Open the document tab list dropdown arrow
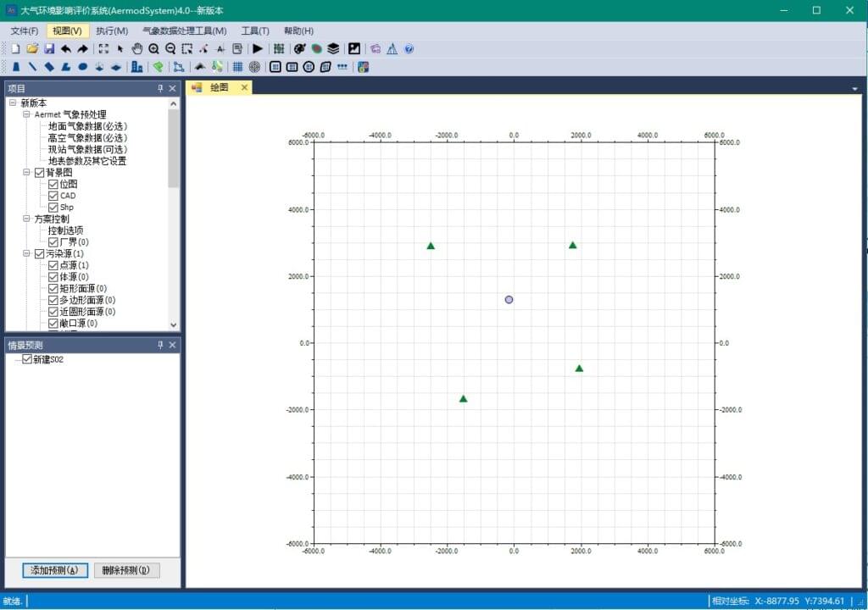Viewport: 868px width, 610px height. click(x=854, y=88)
